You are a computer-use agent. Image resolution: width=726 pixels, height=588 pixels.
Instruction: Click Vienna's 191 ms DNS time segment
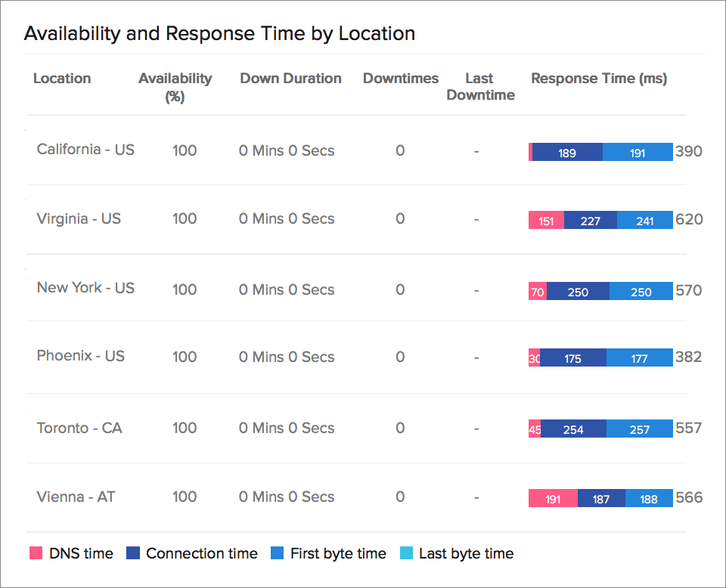pyautogui.click(x=553, y=499)
